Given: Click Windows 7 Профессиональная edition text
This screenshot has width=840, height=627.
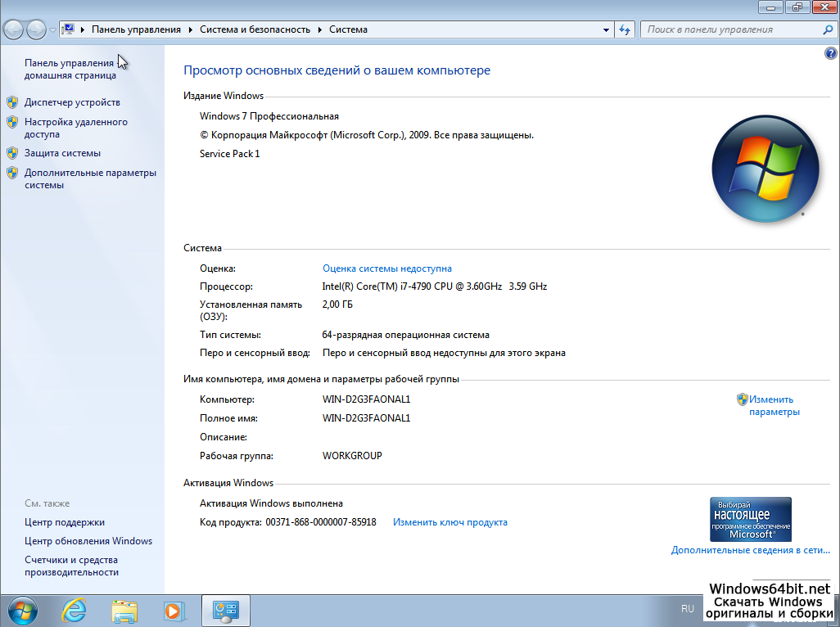Looking at the screenshot, I should coord(269,116).
